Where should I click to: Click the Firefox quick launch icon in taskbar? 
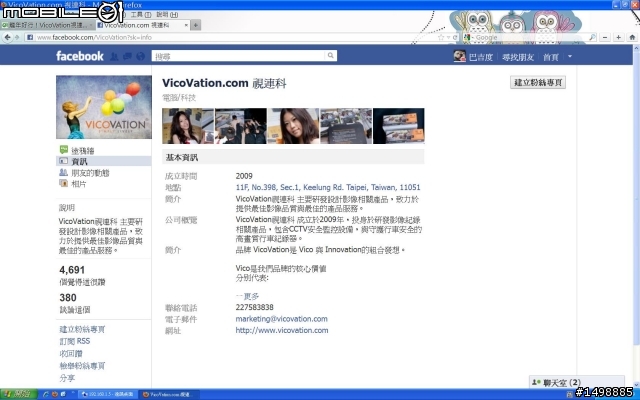(x=54, y=394)
